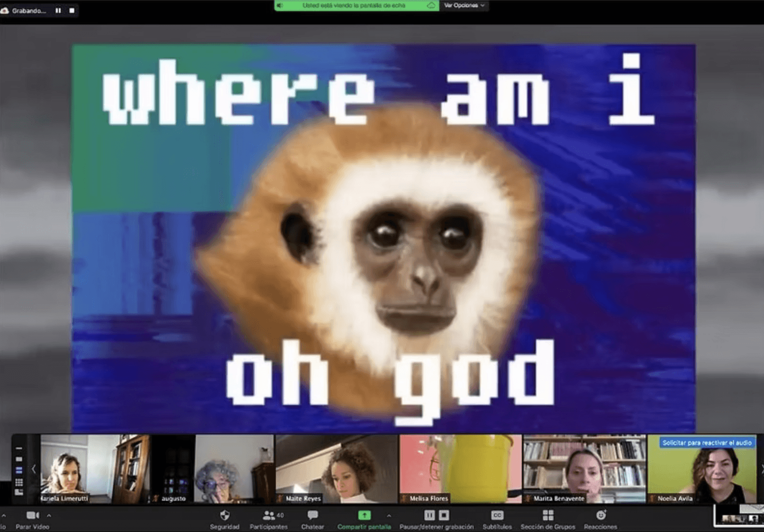Select Maite Reyes video thumbnail
The width and height of the screenshot is (764, 532).
336,469
